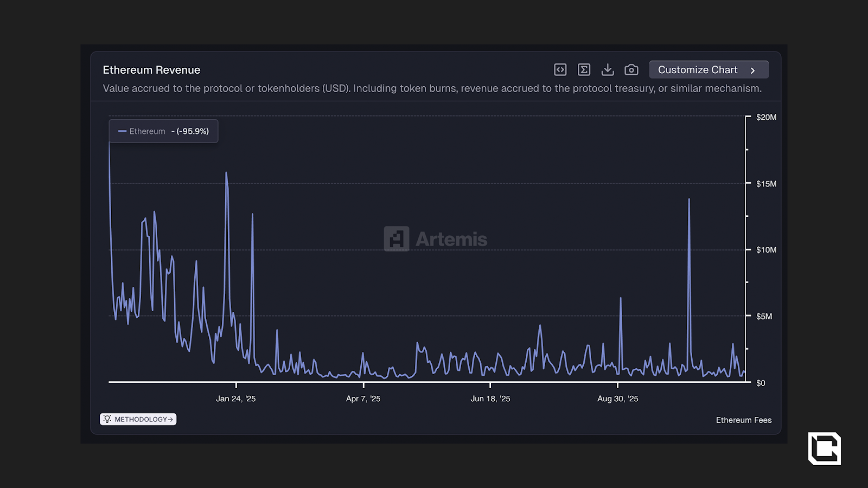Select the Aug 30, '25 axis marker
This screenshot has height=488, width=868.
point(617,399)
